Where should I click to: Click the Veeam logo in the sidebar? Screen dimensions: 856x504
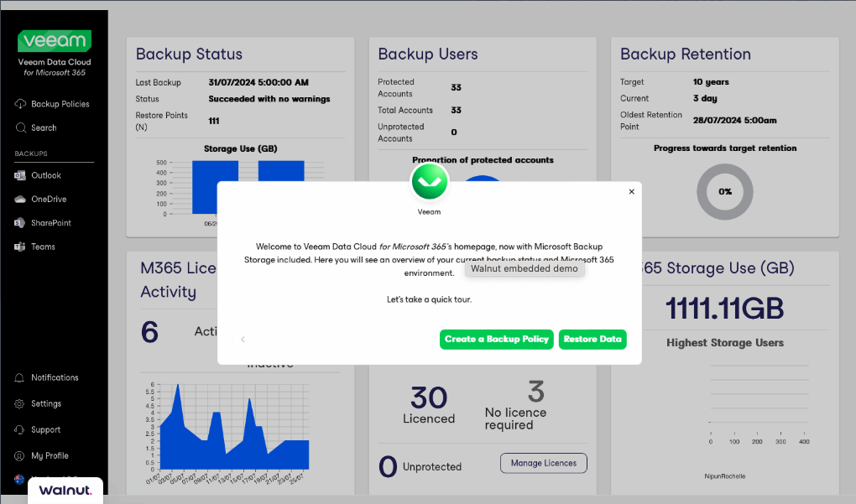tap(54, 41)
